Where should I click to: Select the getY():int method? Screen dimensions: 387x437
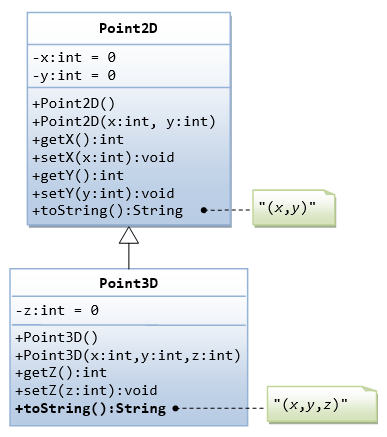coord(78,176)
